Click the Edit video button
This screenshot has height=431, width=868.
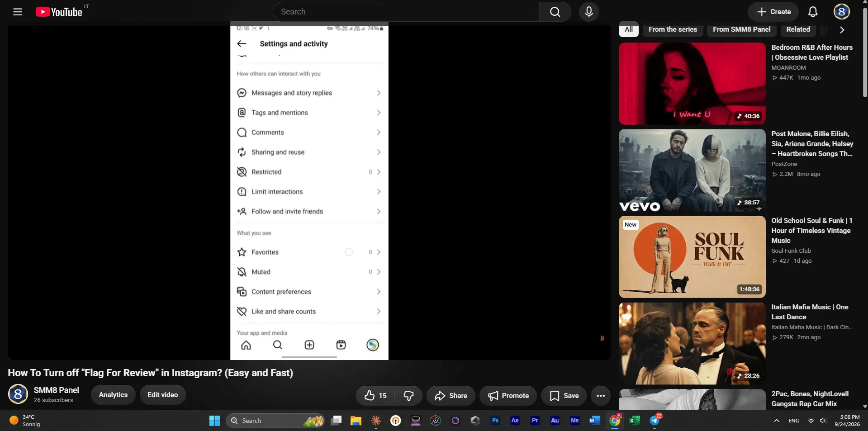click(x=163, y=395)
